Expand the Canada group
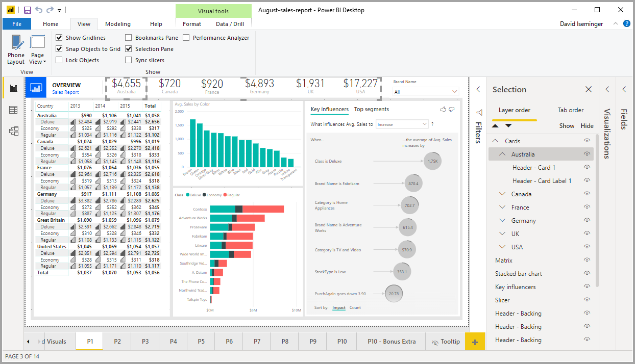The height and width of the screenshot is (364, 635). (502, 194)
